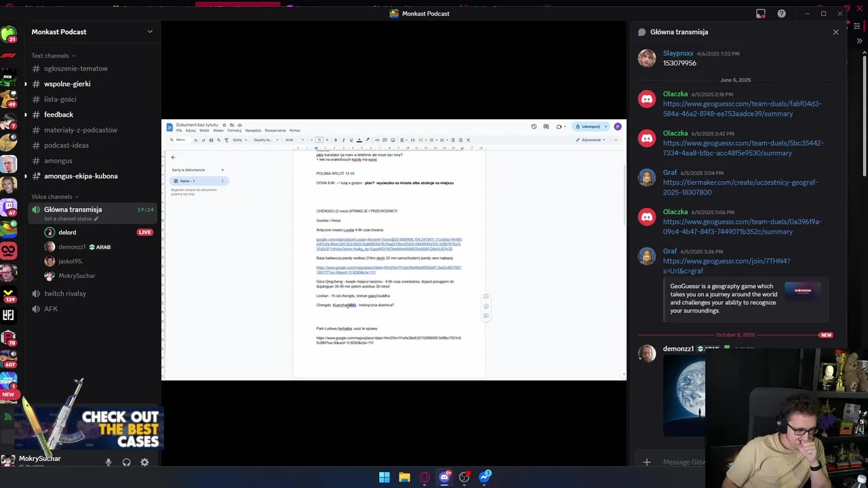Open the bulleted list dropdown in Docs toolbar
This screenshot has width=868, height=488.
click(x=433, y=140)
